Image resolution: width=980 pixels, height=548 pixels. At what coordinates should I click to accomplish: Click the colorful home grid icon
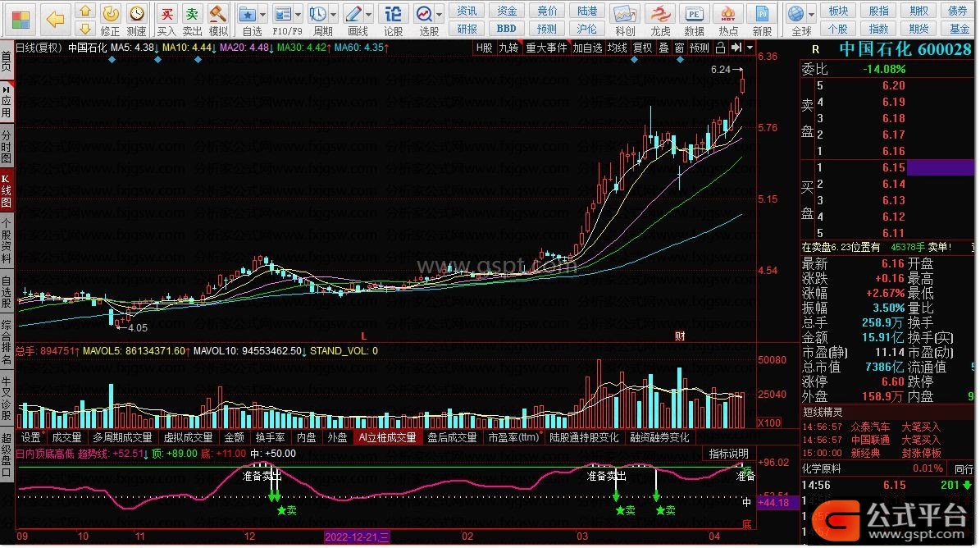pyautogui.click(x=21, y=20)
